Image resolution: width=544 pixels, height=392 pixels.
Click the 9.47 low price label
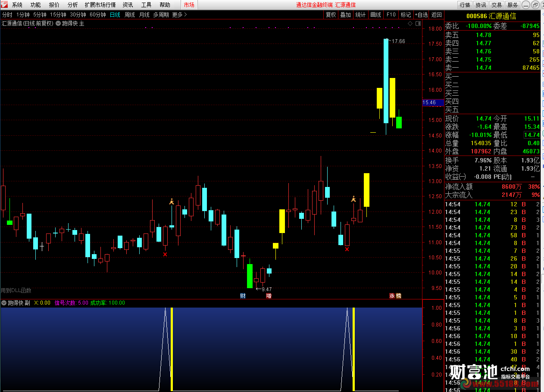(266, 289)
